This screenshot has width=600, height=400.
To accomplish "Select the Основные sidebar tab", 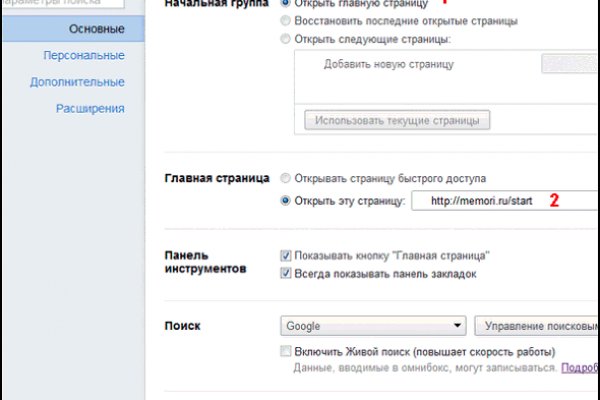I will coord(97,28).
